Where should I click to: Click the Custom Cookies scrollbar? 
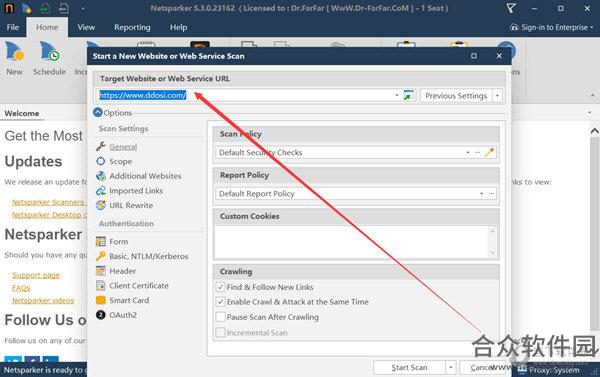[492, 242]
